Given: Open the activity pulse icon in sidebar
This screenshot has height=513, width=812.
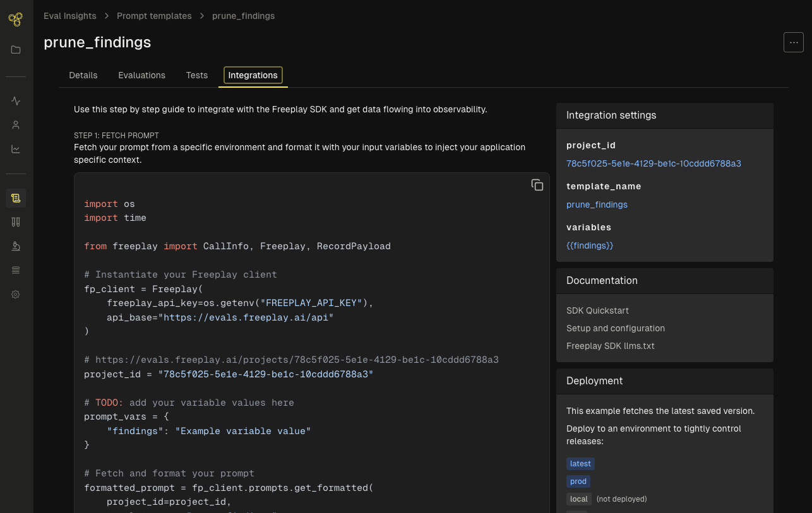Looking at the screenshot, I should [16, 101].
